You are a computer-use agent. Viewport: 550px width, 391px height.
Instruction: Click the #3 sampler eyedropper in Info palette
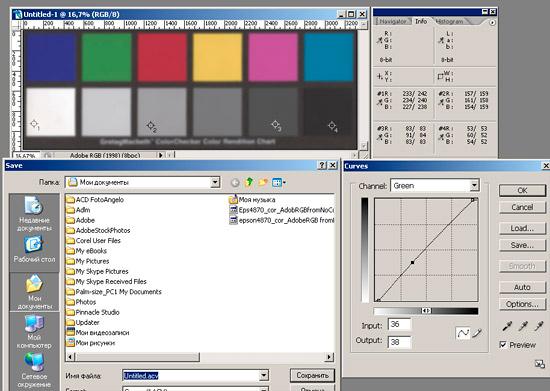[379, 137]
